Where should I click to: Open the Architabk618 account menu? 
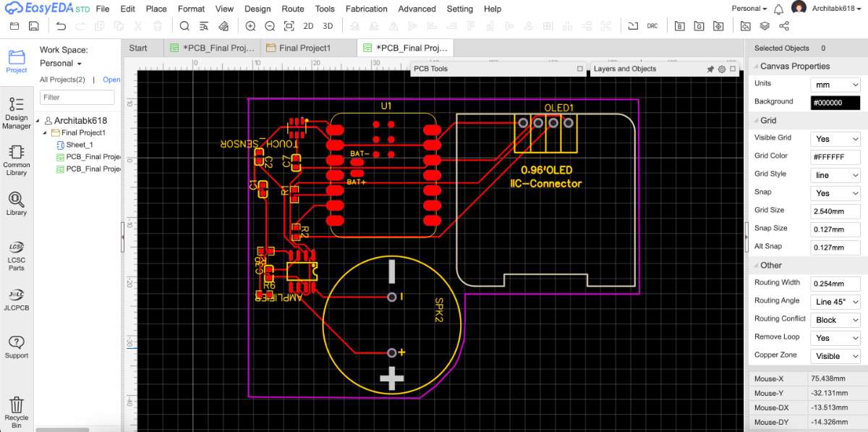click(x=836, y=9)
